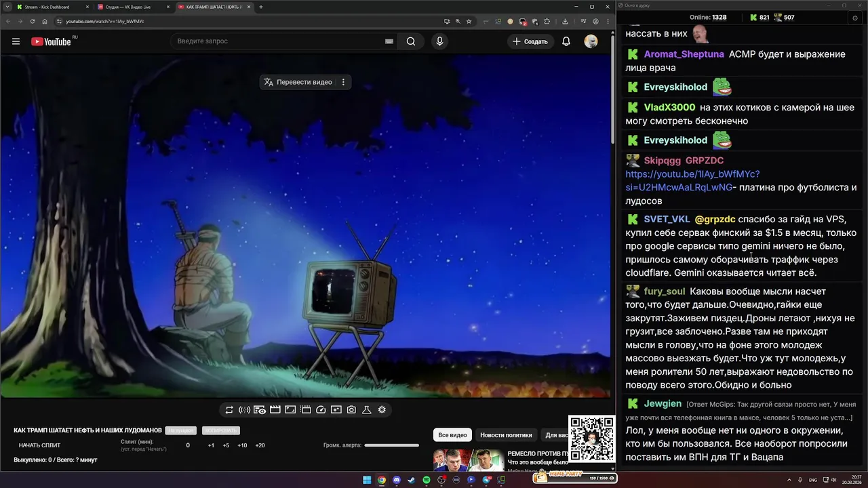Image resolution: width=868 pixels, height=488 pixels.
Task: Click the +1 split minutes button
Action: click(x=211, y=445)
